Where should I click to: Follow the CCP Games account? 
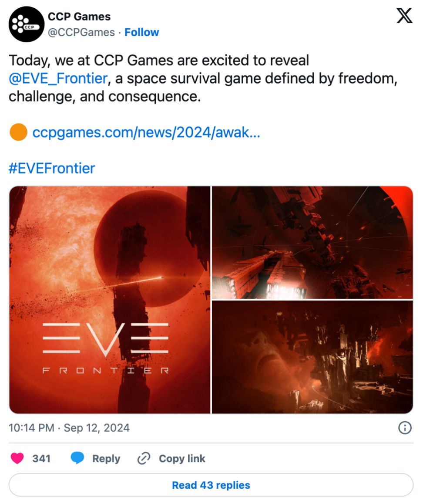coord(141,32)
